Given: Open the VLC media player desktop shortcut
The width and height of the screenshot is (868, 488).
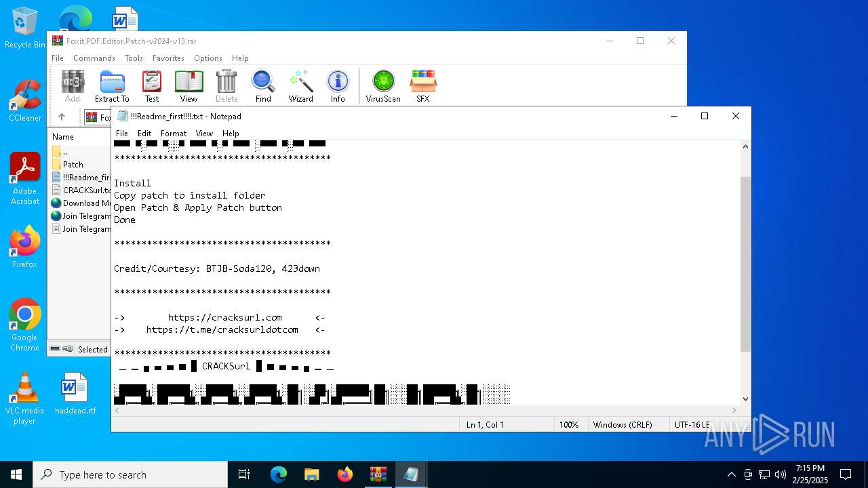Looking at the screenshot, I should 24,399.
